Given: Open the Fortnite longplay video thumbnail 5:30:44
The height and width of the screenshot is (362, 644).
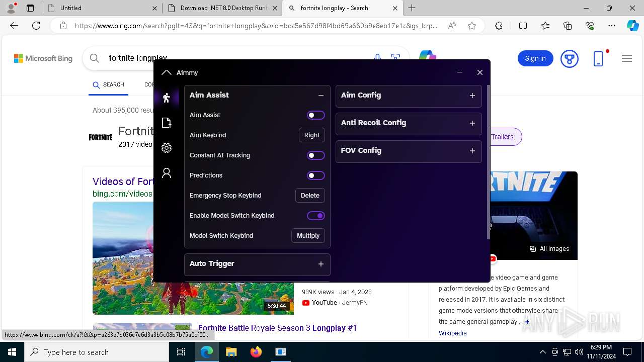Looking at the screenshot, I should (193, 258).
